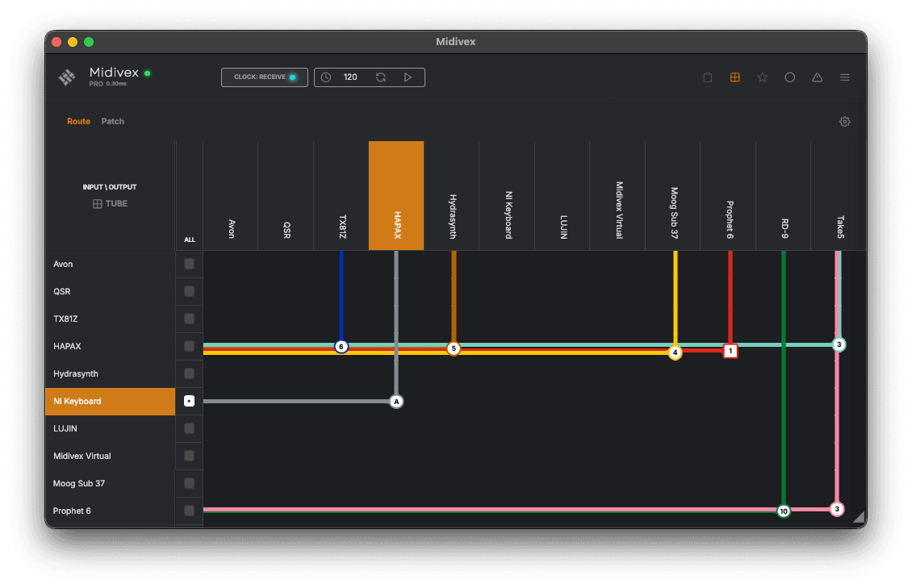Check the Hydrasynth row checkbox
912x588 pixels.
[x=189, y=373]
